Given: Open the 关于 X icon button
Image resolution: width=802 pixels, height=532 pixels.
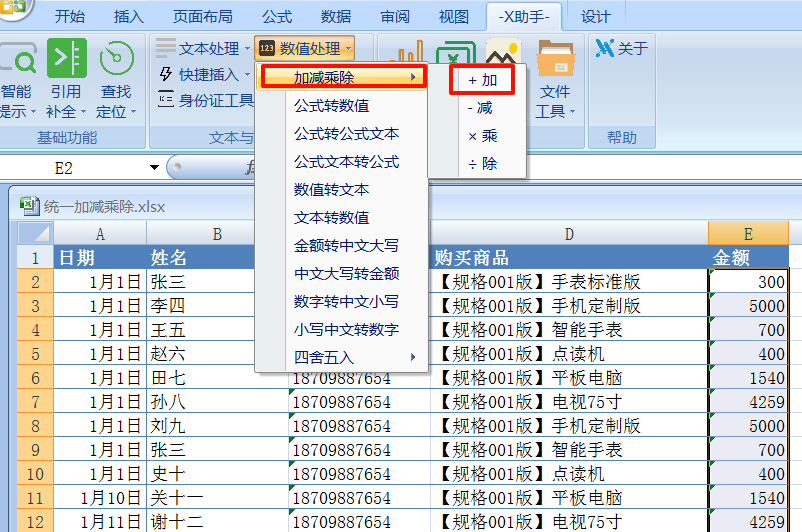Looking at the screenshot, I should click(621, 49).
